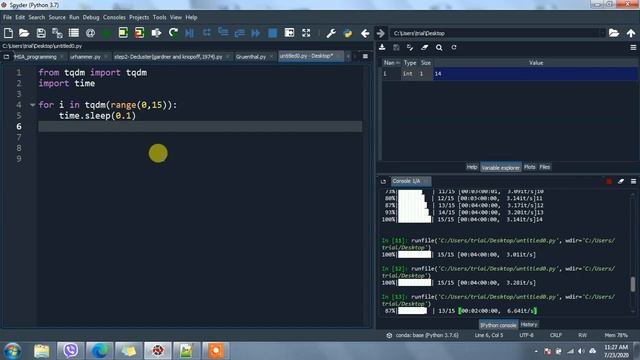Go back to previous cursor position

click(365, 33)
